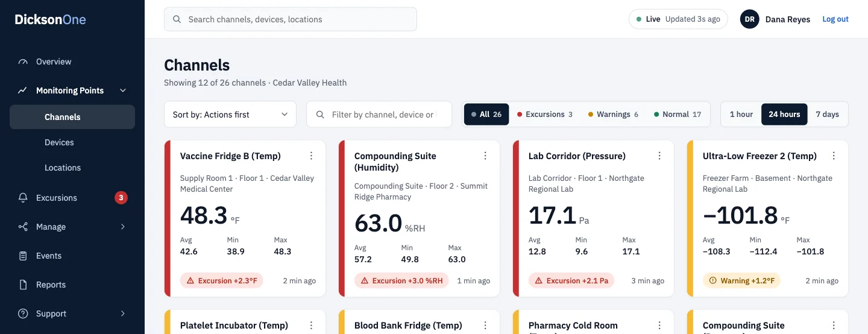Click the Excursions bell icon
The image size is (868, 334).
tap(23, 198)
